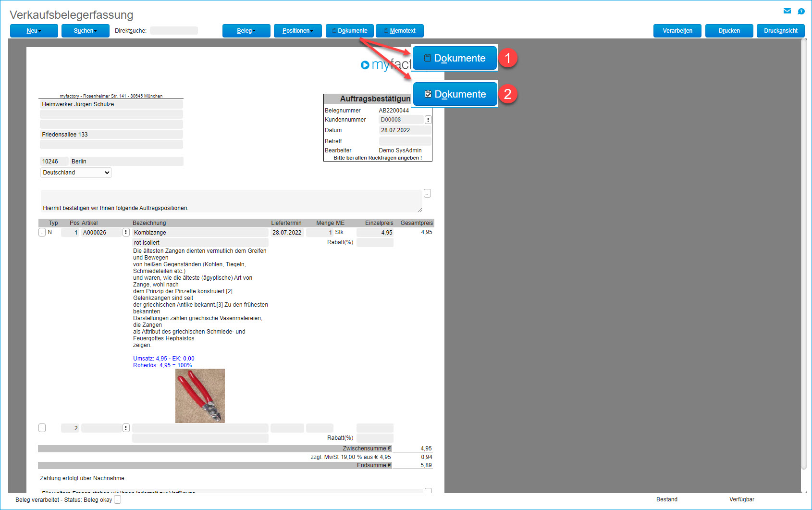Open the Dokumente toolbar button
812x510 pixels.
(350, 31)
